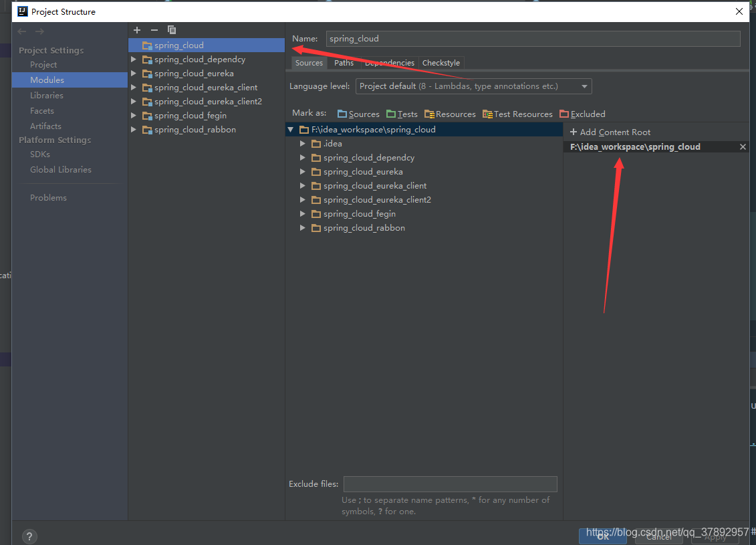The image size is (756, 545).
Task: Remove the content root with its X icon
Action: coord(742,146)
